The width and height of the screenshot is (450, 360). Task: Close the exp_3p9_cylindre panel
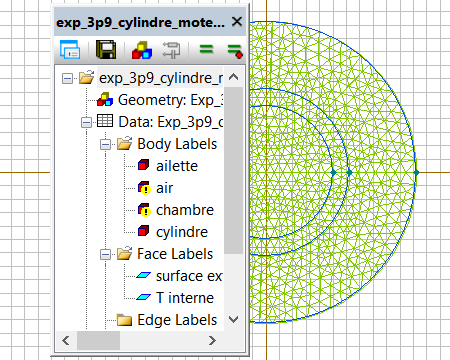(x=237, y=22)
